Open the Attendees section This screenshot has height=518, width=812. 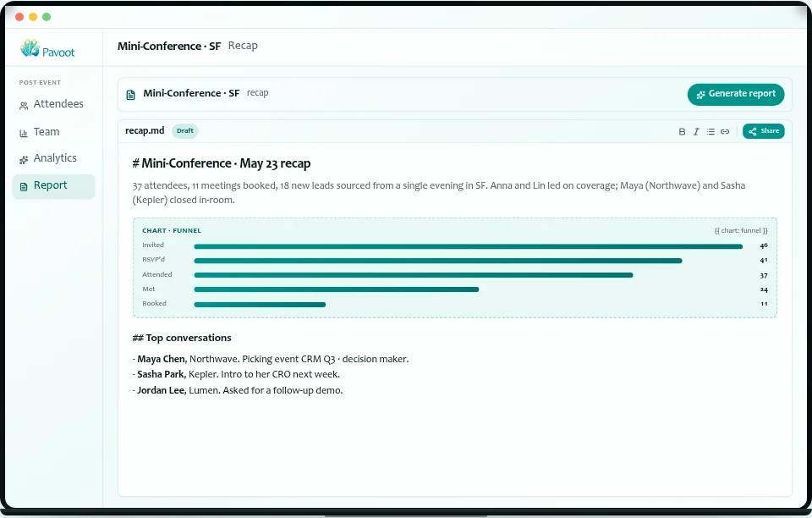point(53,104)
